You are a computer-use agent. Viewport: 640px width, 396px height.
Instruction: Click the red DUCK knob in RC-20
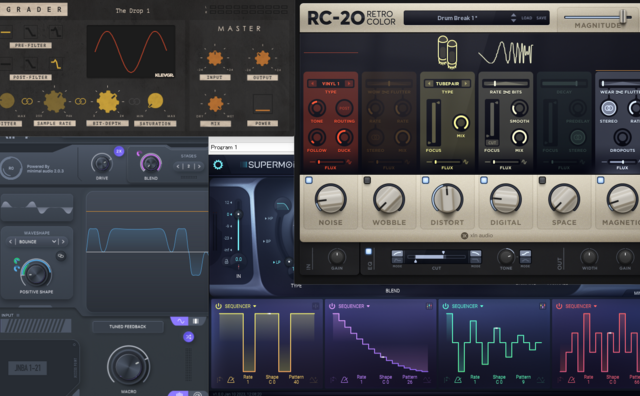344,138
